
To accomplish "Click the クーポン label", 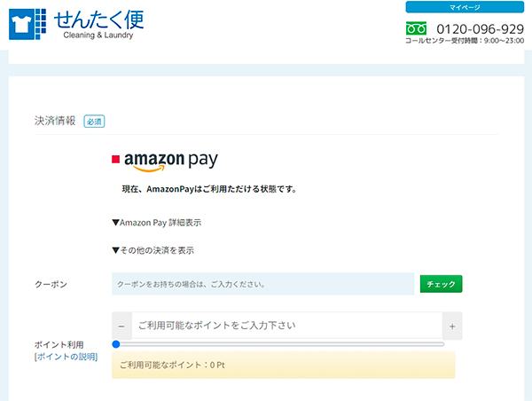I will [x=51, y=284].
